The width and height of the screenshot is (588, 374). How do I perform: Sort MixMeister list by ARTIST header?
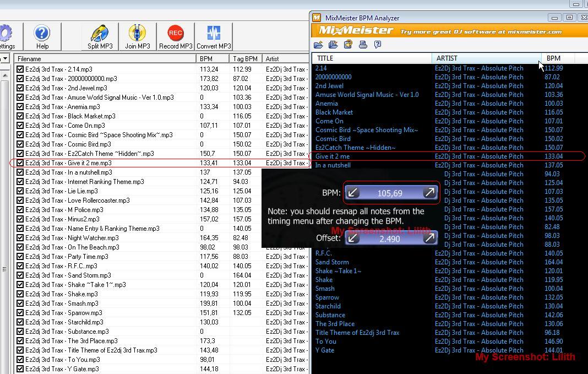(x=486, y=58)
